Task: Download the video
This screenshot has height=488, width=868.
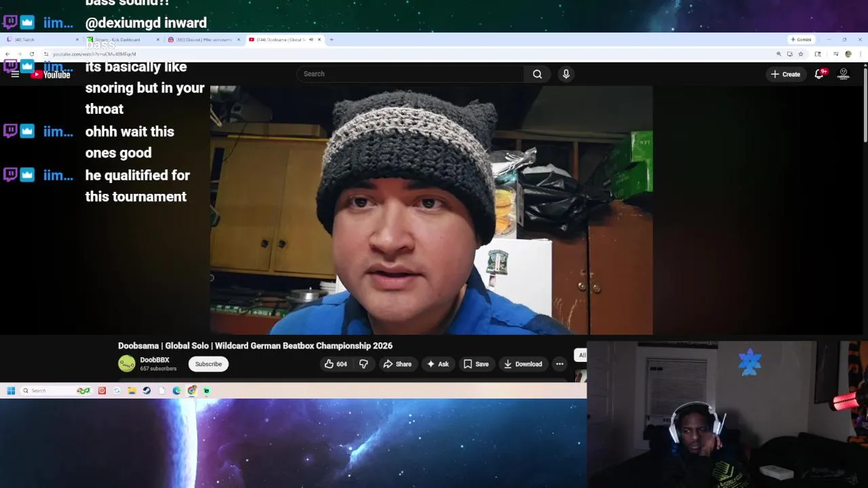Action: [x=523, y=364]
